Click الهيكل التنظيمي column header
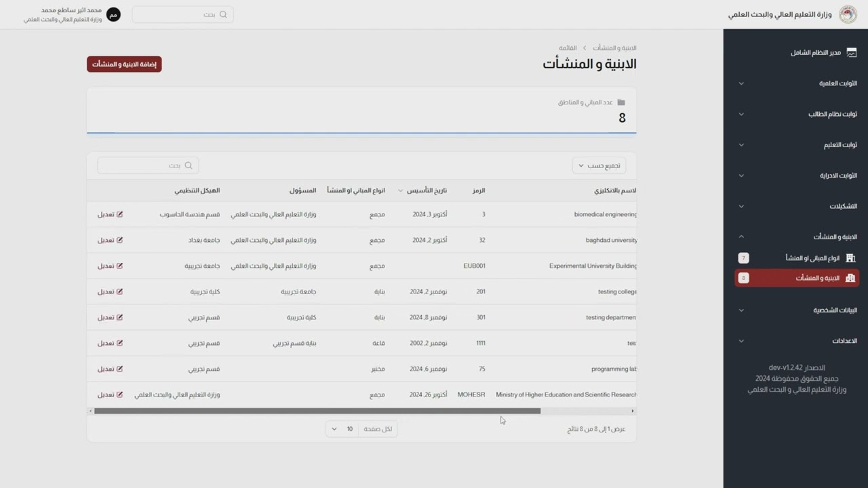Screen dimensions: 868x488 (197, 191)
